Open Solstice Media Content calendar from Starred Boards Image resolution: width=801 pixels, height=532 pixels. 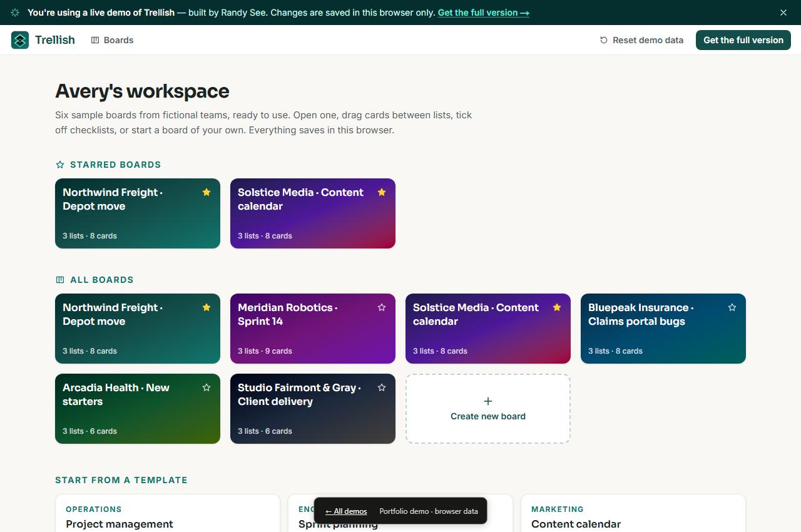[313, 213]
